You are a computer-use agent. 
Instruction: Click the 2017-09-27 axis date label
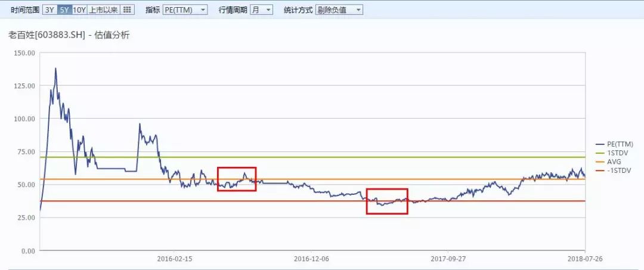pyautogui.click(x=448, y=259)
